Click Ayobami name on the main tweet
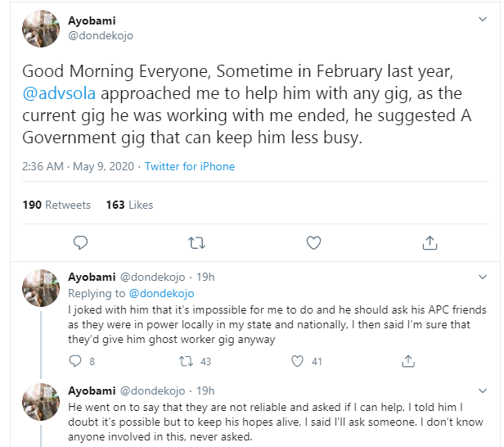The height and width of the screenshot is (447, 504). [92, 20]
